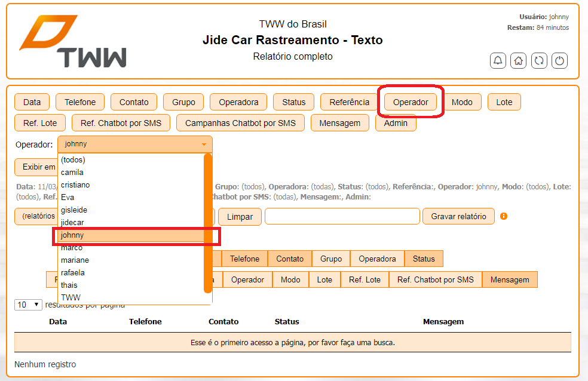588x381 pixels.
Task: Open the Mensagem filter button at top
Action: pos(340,123)
